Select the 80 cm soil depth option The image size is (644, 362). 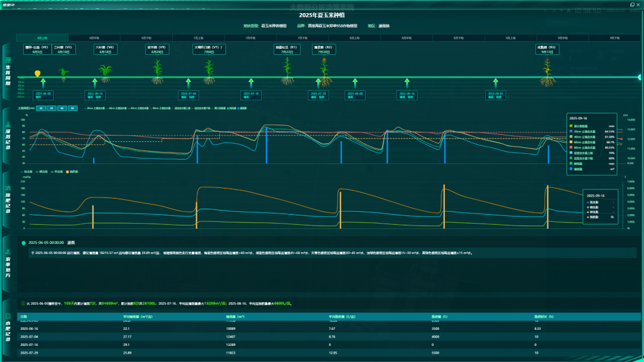tap(72, 108)
